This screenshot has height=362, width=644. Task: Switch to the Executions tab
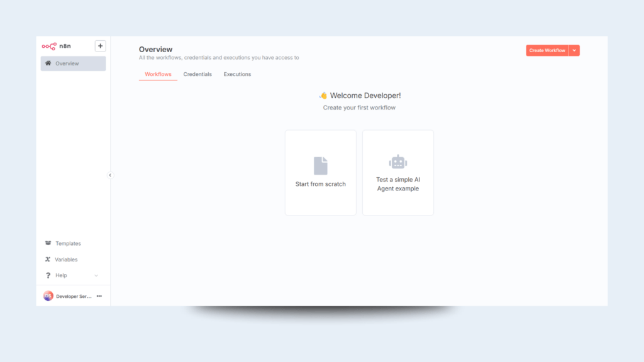[x=237, y=74]
